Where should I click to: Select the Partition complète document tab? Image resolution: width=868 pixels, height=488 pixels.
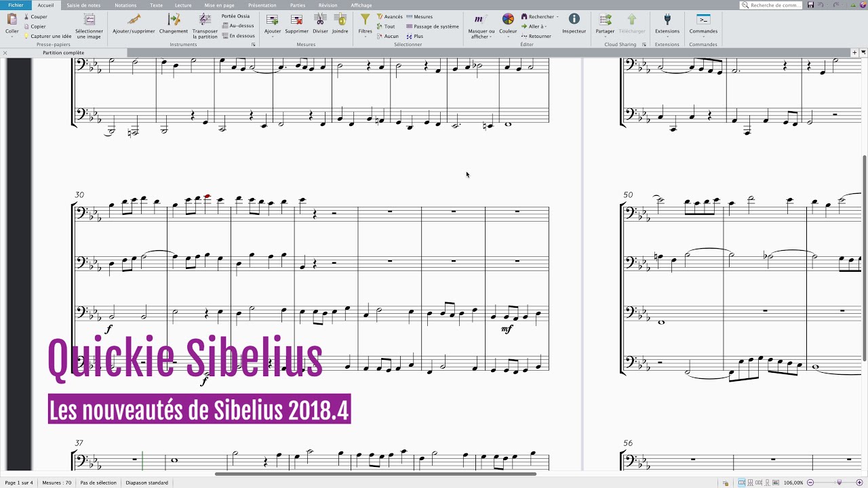click(64, 52)
